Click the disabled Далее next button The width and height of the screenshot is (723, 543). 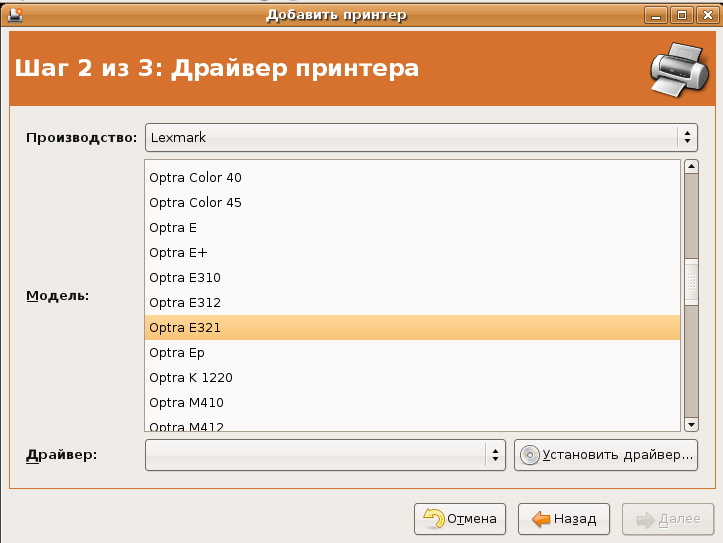tap(668, 519)
